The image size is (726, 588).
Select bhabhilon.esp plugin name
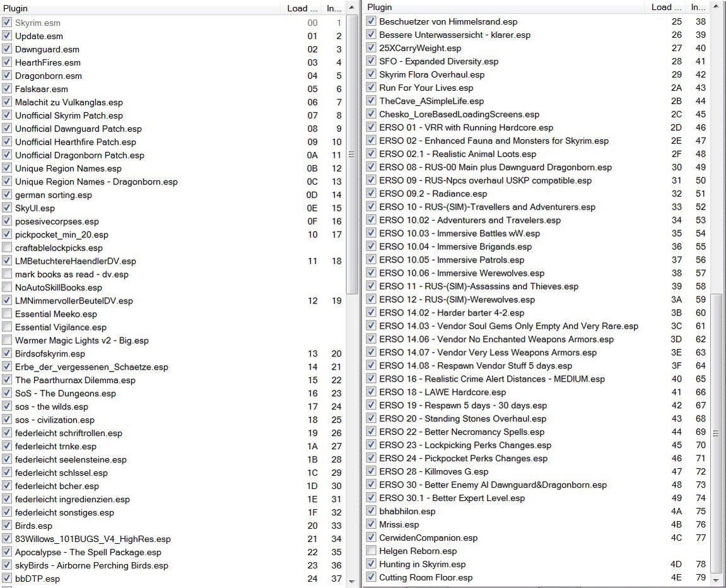[x=407, y=511]
